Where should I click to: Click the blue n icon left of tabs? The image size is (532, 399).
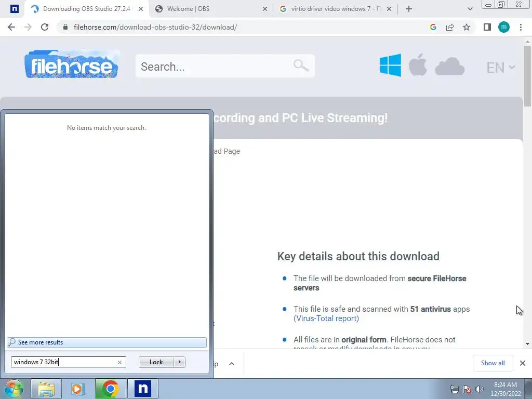(x=14, y=9)
